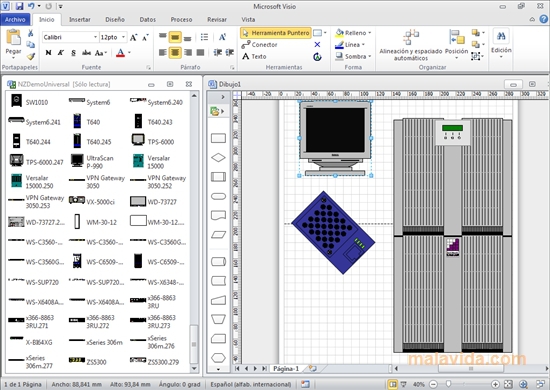Switch to the Diseño tab

(x=115, y=20)
